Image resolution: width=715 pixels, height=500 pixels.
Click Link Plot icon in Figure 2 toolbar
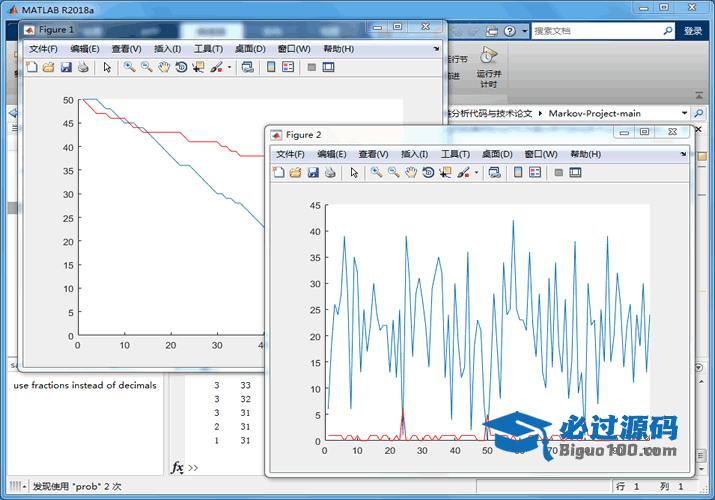(x=495, y=172)
